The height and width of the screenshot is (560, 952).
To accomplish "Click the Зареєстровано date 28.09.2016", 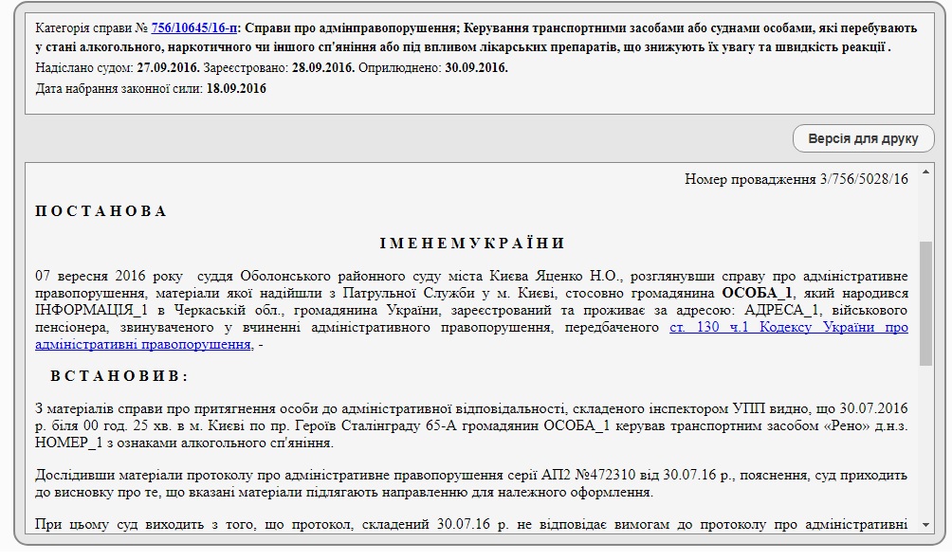I will (323, 68).
